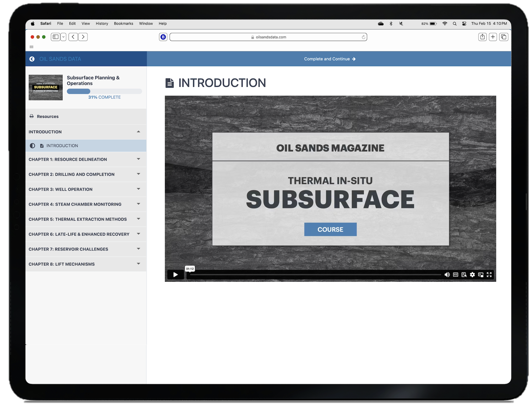Open the Bookmarks menu in Safari
Image resolution: width=532 pixels, height=406 pixels.
pyautogui.click(x=124, y=24)
